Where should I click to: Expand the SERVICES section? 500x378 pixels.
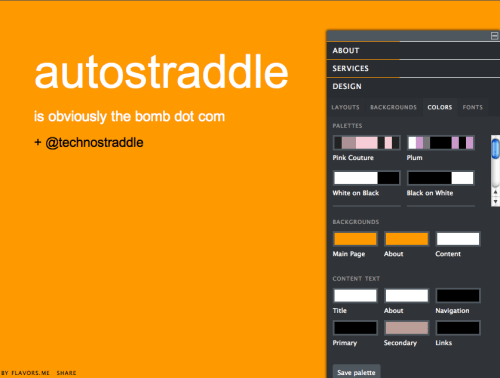pyautogui.click(x=413, y=68)
